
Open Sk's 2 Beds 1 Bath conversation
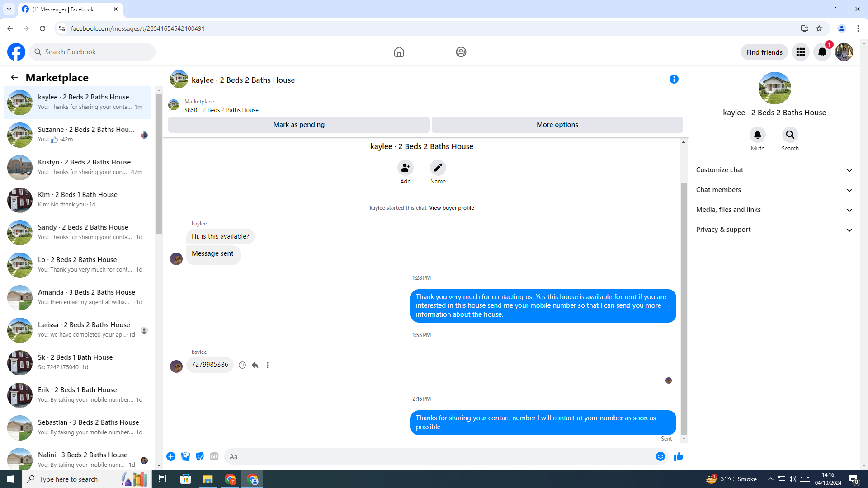(x=78, y=362)
